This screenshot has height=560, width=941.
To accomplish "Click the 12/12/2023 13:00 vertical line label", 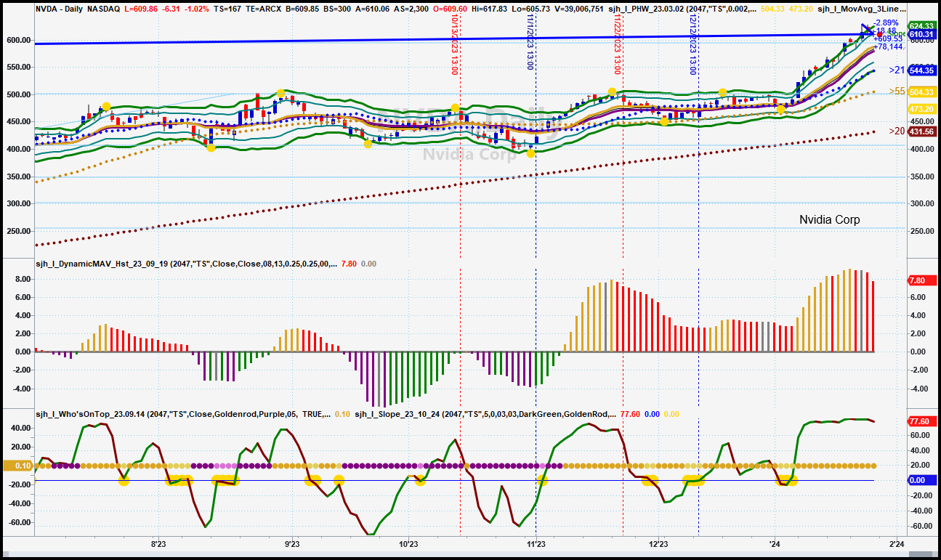I will (693, 44).
